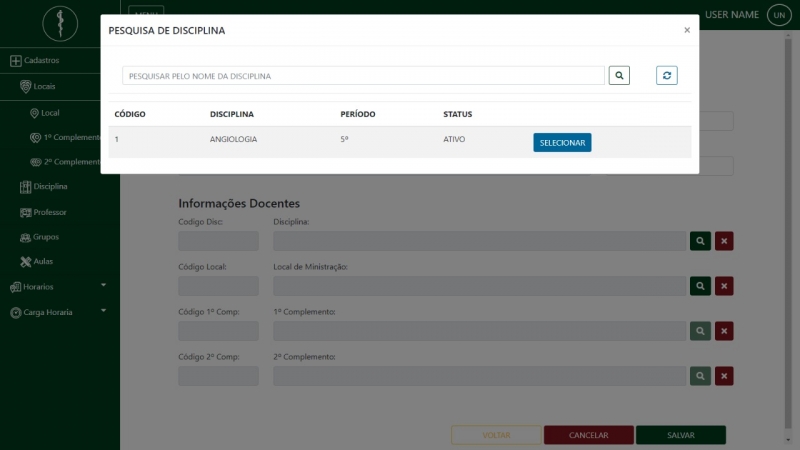Expand the Carga Horaria sidebar menu
The image size is (800, 450).
pyautogui.click(x=58, y=312)
